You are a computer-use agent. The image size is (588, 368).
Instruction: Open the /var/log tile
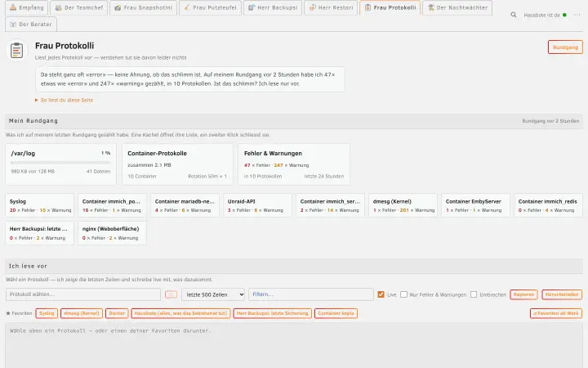[x=60, y=164]
